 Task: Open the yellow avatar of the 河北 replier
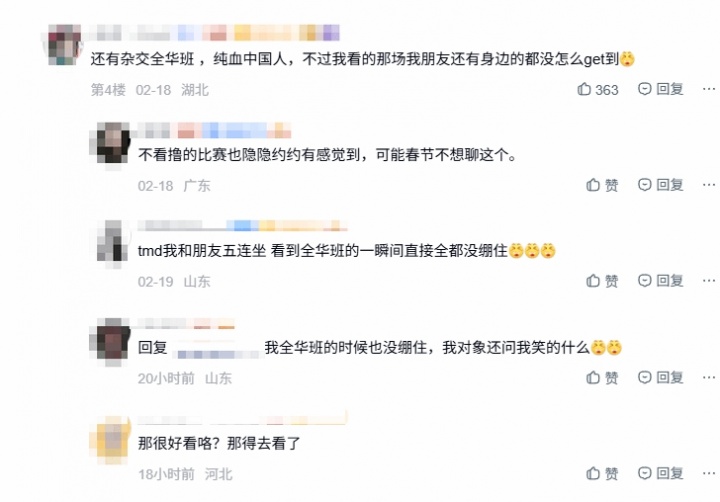point(110,441)
